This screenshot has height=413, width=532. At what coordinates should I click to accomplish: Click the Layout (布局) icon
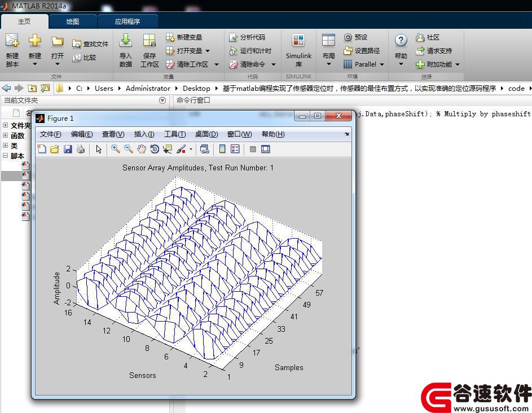[328, 40]
